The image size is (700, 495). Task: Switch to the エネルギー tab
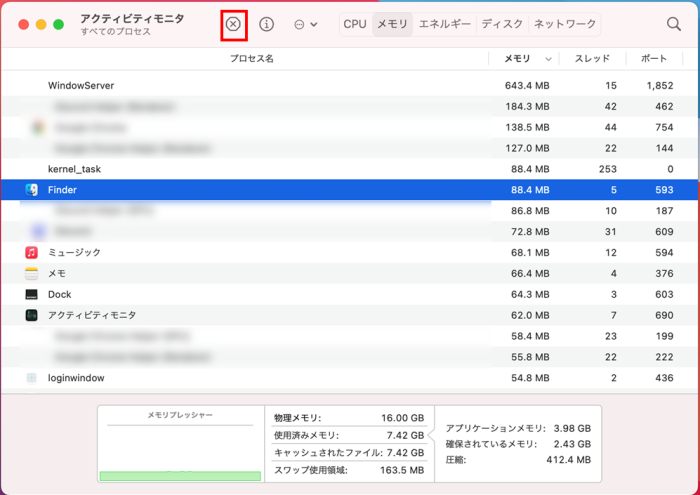coord(444,24)
